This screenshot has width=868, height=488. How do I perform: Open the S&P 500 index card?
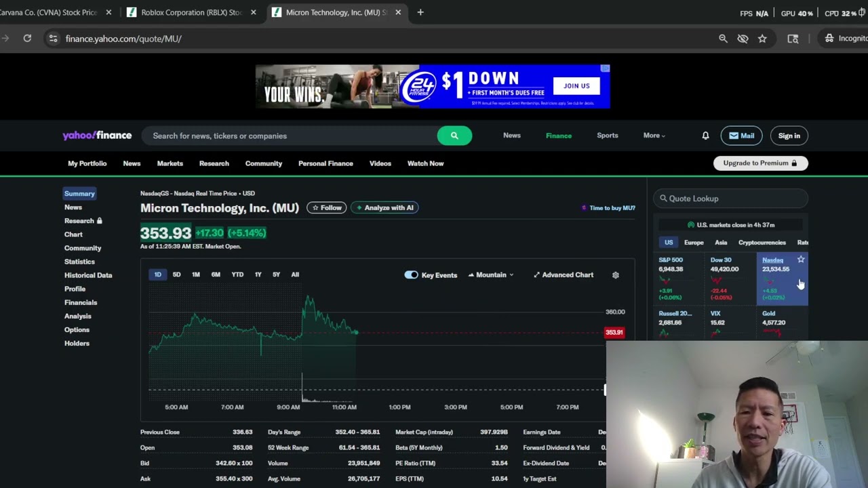(680, 279)
